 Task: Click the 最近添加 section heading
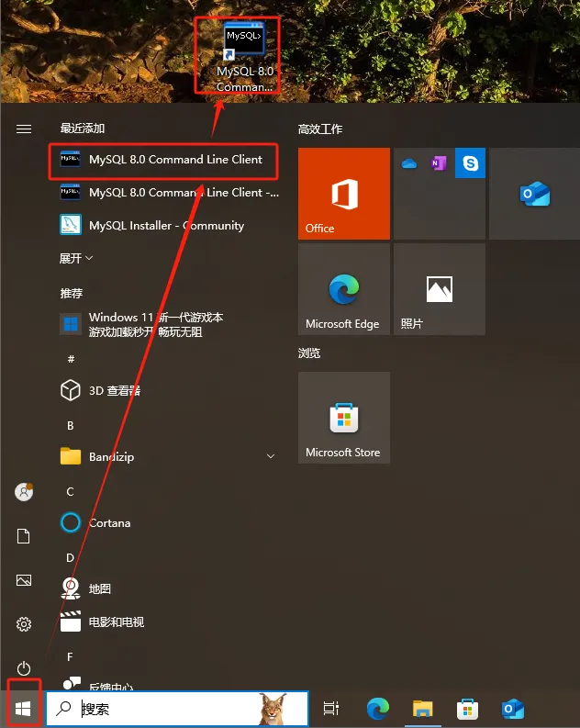click(83, 129)
